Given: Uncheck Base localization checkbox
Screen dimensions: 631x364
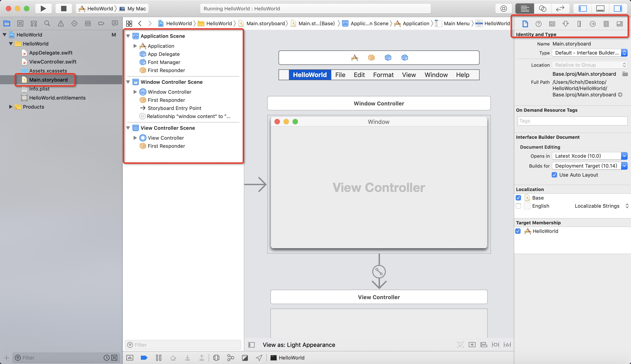Looking at the screenshot, I should (x=518, y=198).
